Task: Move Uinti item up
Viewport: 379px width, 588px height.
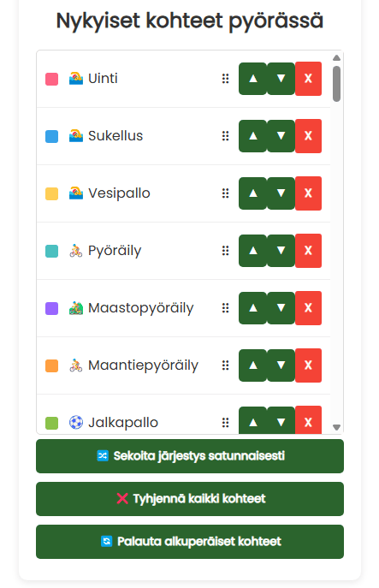Action: point(253,79)
